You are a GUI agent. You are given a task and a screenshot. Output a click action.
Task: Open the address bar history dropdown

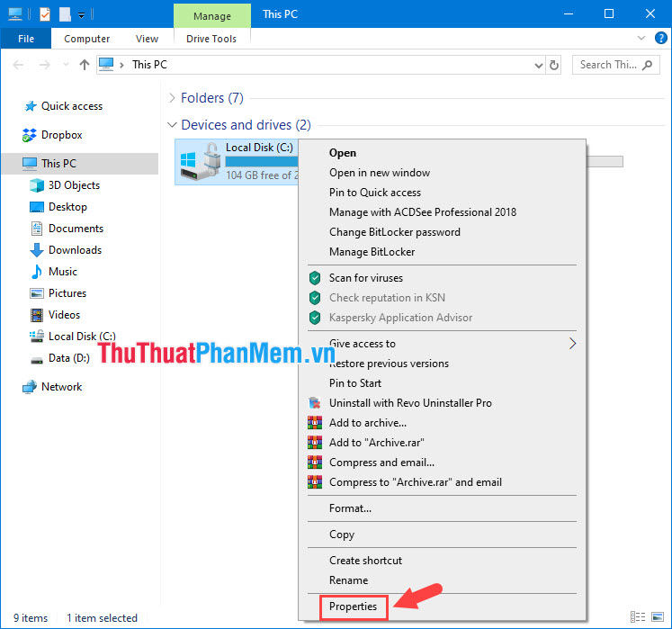click(x=538, y=65)
